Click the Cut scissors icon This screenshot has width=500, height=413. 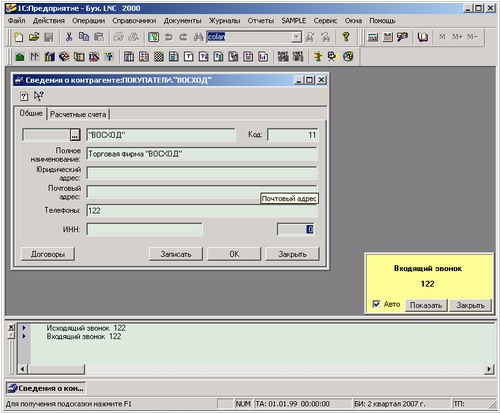coord(69,37)
